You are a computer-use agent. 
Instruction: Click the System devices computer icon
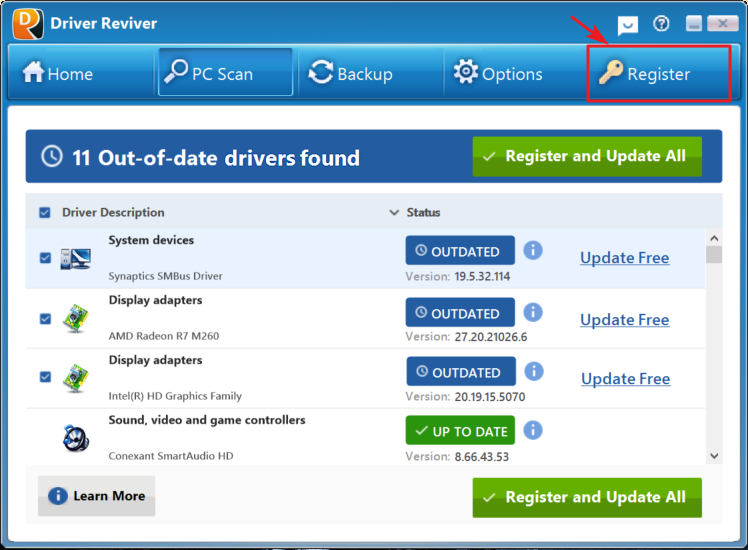(75, 259)
